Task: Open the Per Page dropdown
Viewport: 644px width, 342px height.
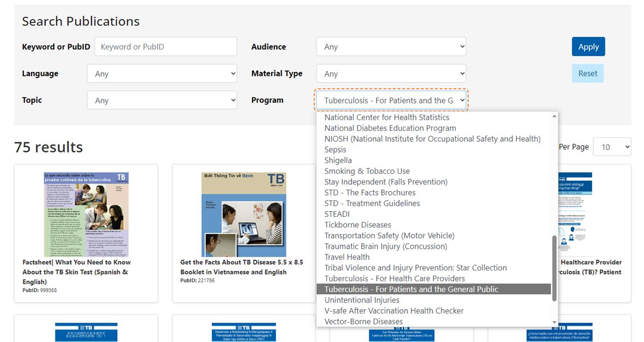Action: point(612,147)
